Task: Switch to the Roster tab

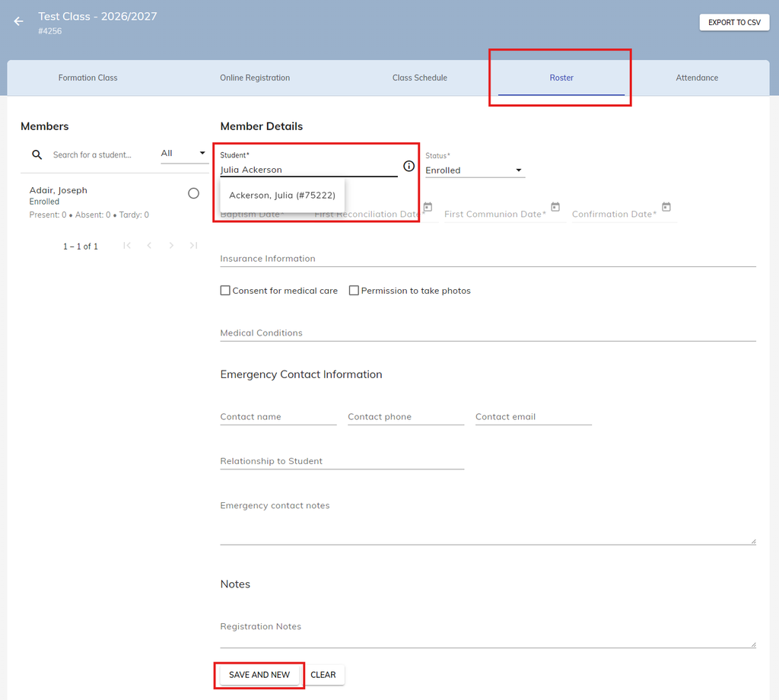Action: pos(561,78)
